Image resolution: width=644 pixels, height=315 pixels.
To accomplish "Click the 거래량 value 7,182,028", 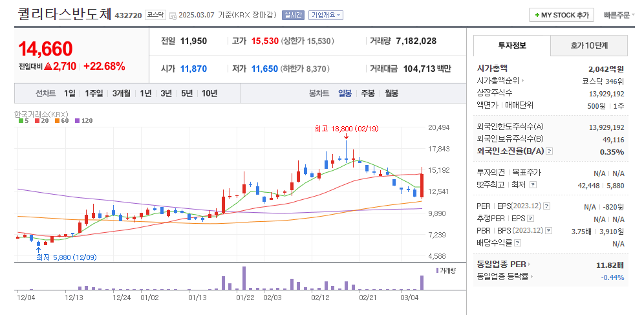I will coord(416,41).
